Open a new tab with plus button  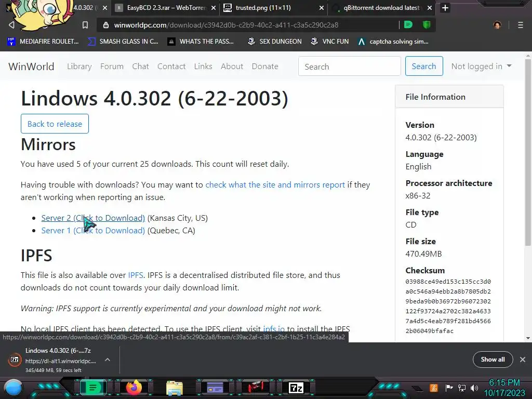[445, 8]
